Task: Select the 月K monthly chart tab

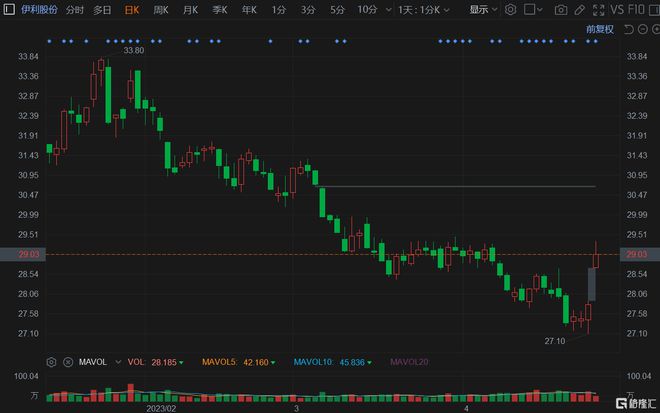Action: tap(190, 10)
